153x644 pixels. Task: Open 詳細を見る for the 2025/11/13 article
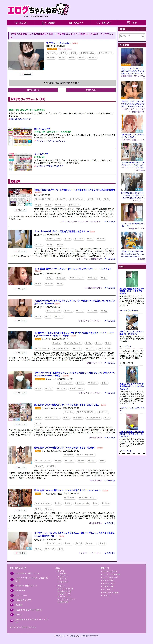[110, 523]
